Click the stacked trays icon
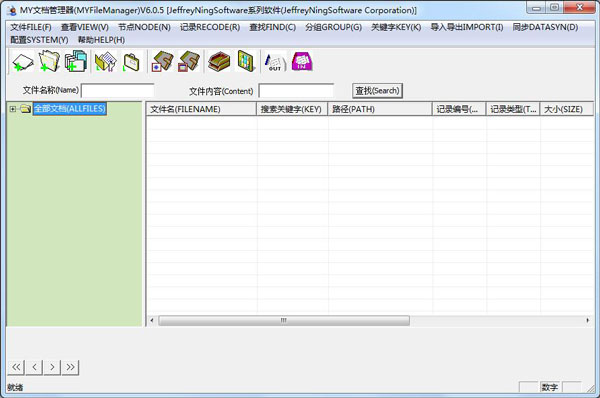 [219, 62]
